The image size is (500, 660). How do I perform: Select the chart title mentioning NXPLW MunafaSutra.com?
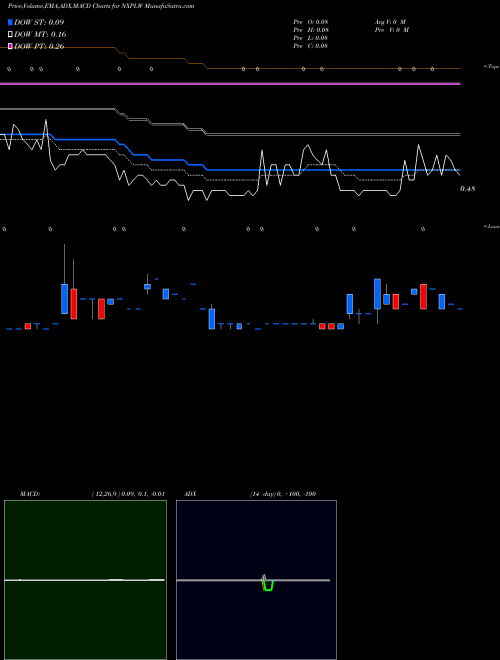pyautogui.click(x=101, y=6)
